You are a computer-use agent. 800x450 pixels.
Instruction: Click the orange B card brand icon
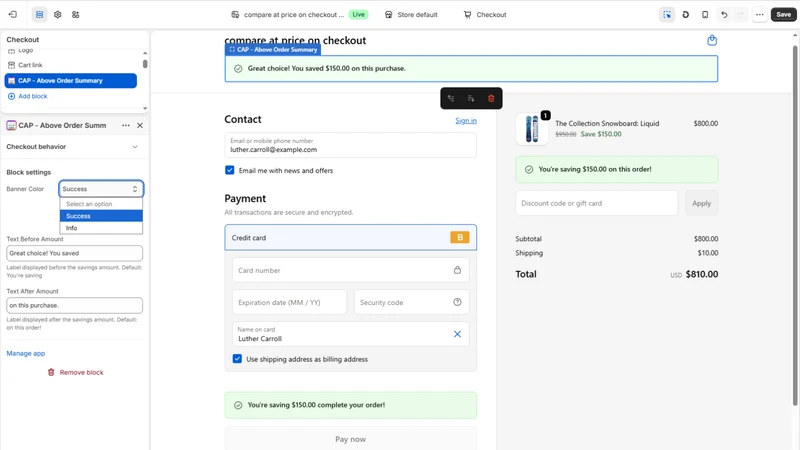pos(460,237)
